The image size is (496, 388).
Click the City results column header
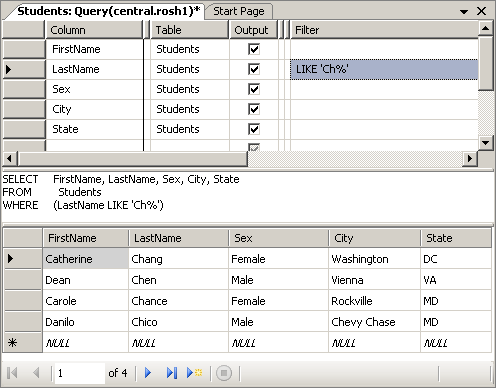(374, 238)
